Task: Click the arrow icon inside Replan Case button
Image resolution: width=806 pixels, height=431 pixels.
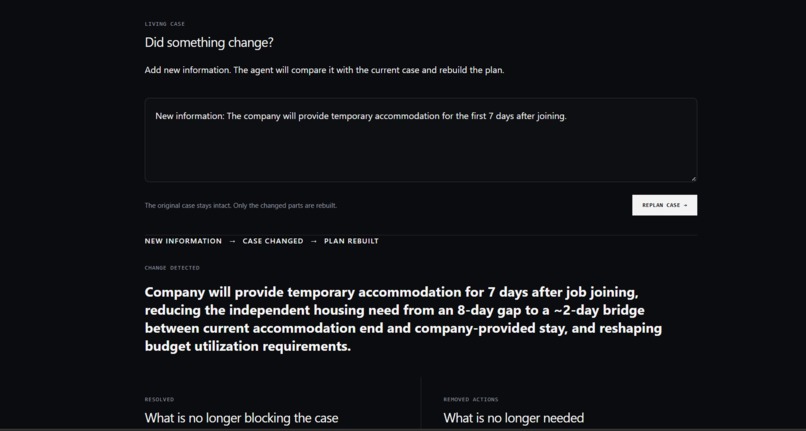Action: [685, 205]
